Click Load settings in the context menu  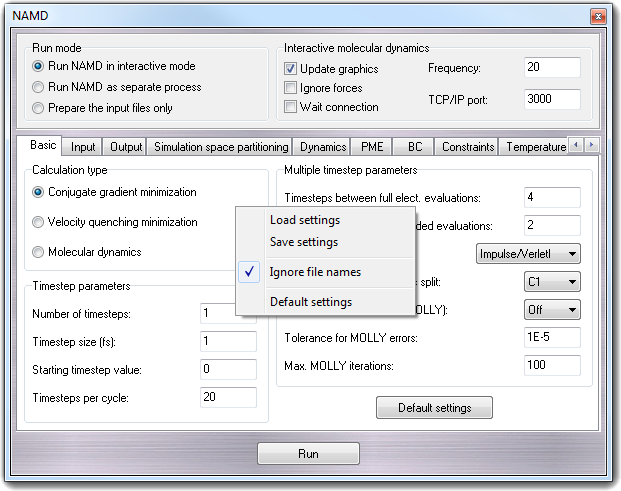coord(305,220)
